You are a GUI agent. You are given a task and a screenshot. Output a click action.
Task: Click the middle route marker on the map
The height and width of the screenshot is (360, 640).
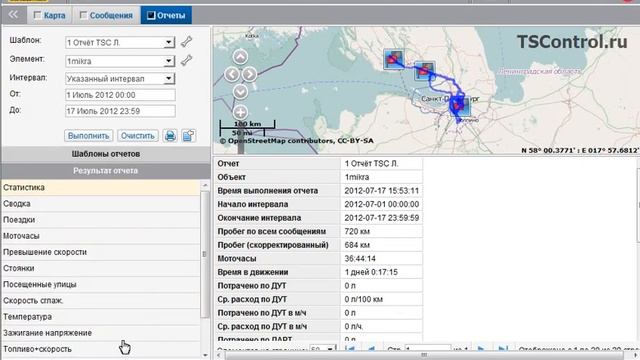[x=424, y=71]
